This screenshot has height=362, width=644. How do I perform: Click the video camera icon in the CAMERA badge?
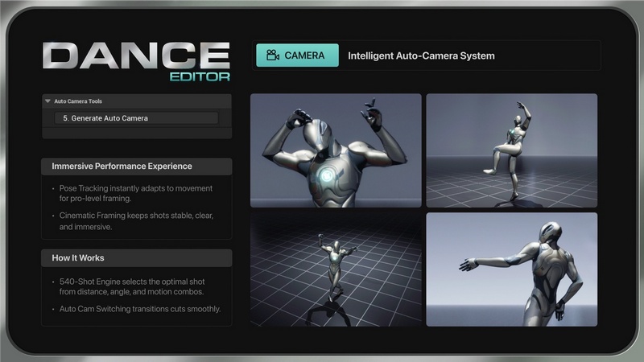tap(272, 56)
